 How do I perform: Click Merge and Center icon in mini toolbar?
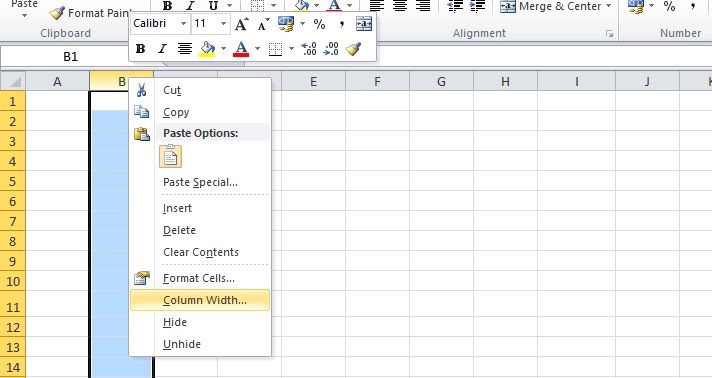pyautogui.click(x=364, y=24)
